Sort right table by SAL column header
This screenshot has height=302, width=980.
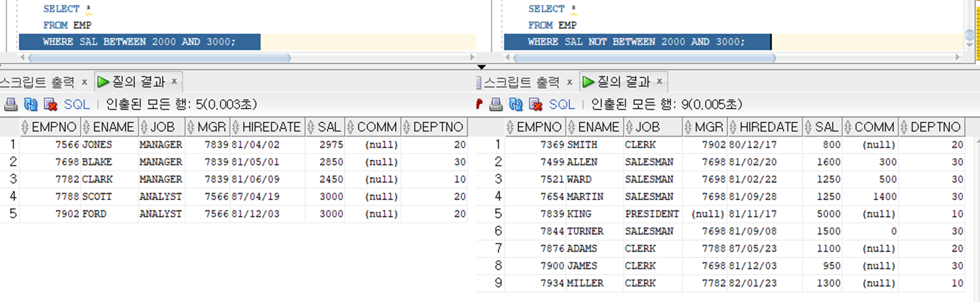click(x=822, y=127)
